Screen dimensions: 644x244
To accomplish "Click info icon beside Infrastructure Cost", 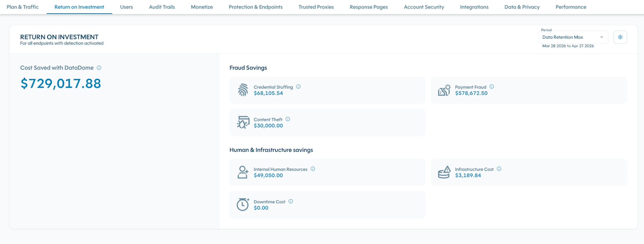I will point(499,169).
